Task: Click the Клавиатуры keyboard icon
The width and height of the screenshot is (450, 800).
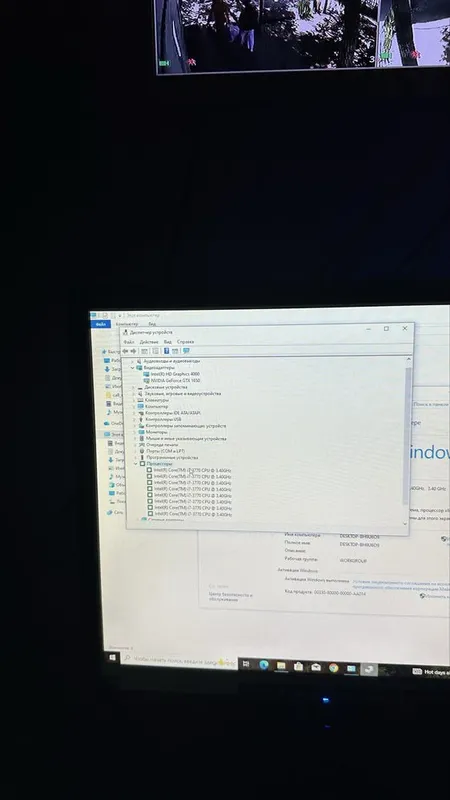Action: tap(141, 400)
